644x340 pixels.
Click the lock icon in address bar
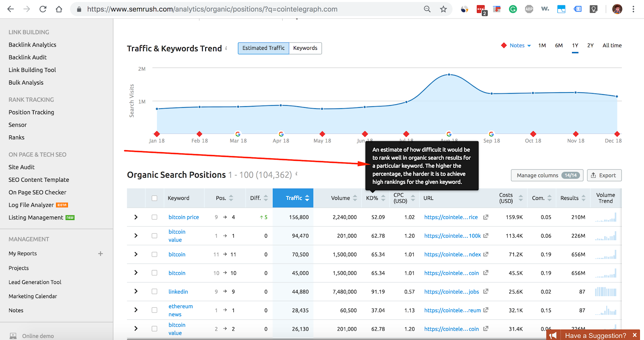click(79, 9)
